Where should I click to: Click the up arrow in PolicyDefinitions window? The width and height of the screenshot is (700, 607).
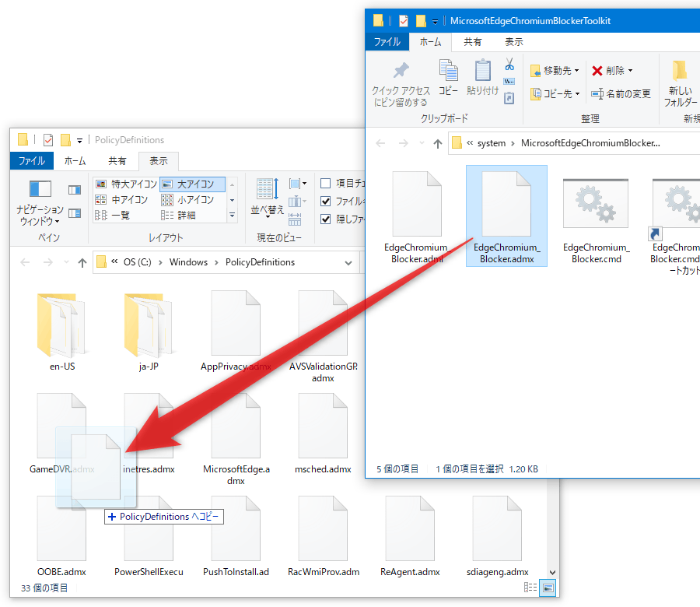pos(82,262)
